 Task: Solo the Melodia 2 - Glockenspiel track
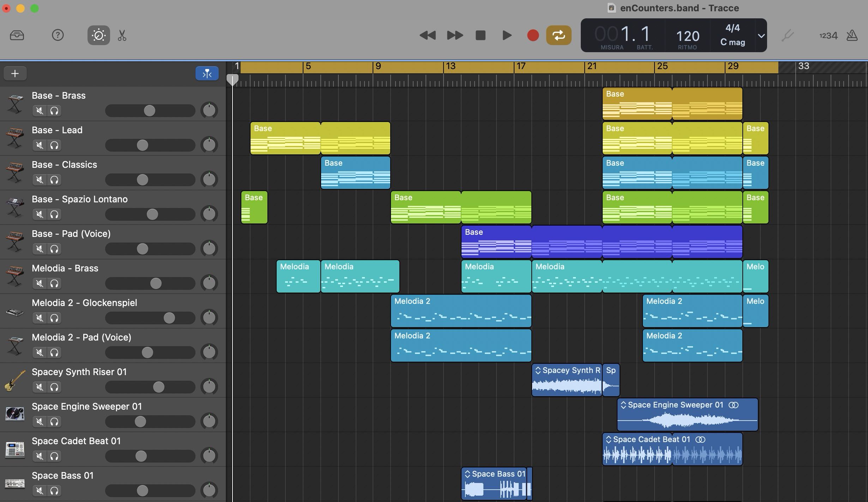pos(54,318)
